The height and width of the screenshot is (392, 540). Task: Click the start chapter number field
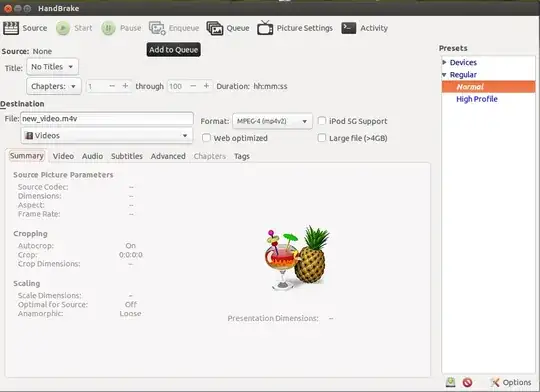coord(96,86)
